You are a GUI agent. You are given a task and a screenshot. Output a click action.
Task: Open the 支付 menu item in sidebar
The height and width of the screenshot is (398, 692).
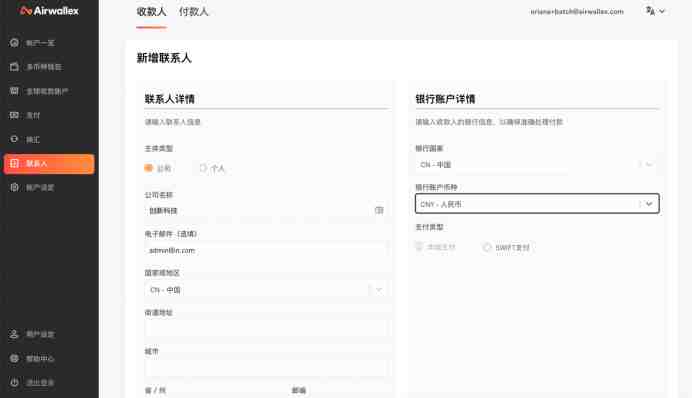33,116
